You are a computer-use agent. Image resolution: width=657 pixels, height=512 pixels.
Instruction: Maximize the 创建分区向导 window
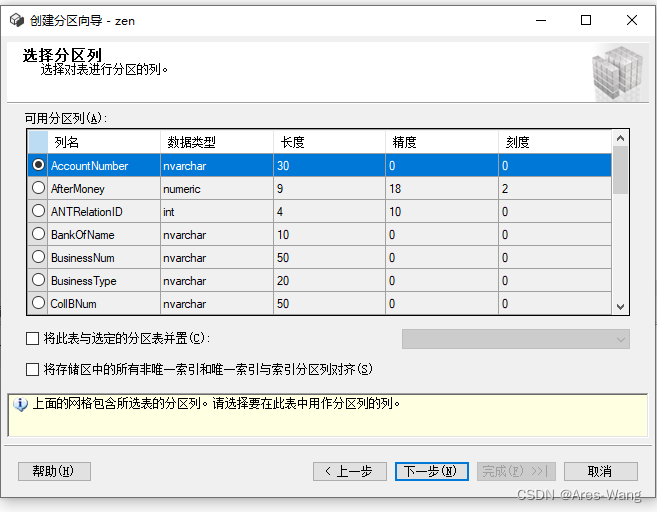pyautogui.click(x=586, y=20)
